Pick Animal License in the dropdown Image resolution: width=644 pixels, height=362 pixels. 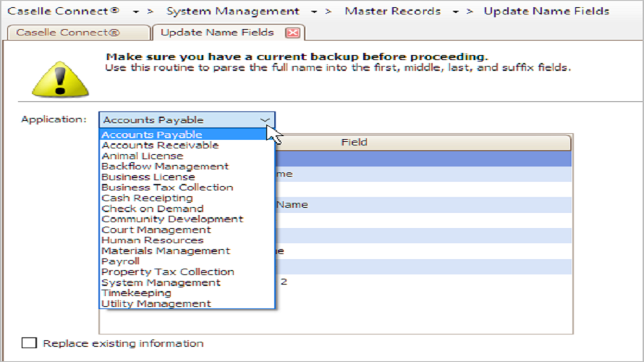pyautogui.click(x=187, y=156)
